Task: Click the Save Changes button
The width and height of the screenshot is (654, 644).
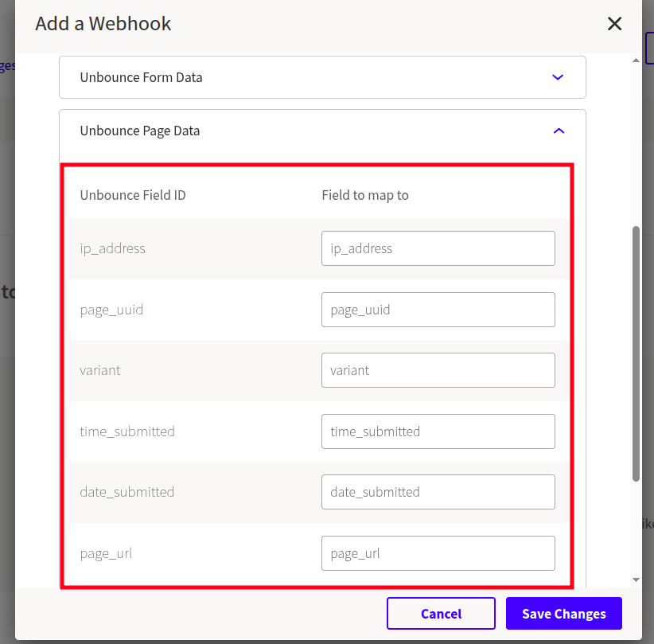Action: (564, 614)
